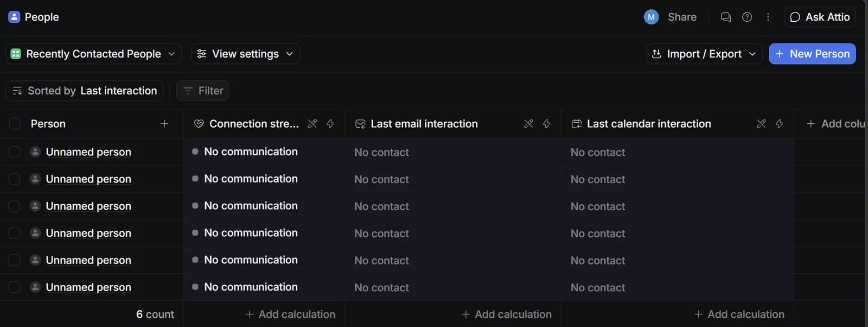The width and height of the screenshot is (868, 327).
Task: Click the crossed icon in Last calendar interaction column
Action: click(x=761, y=124)
